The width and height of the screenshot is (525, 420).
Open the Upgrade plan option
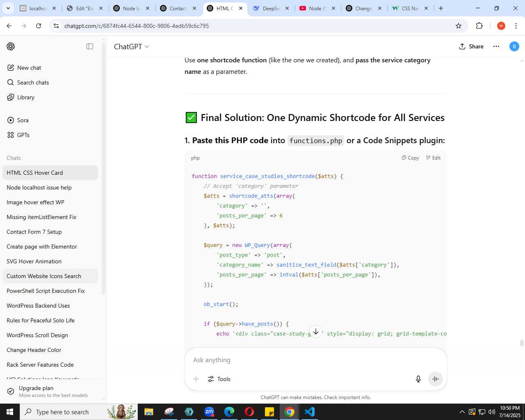click(x=50, y=391)
